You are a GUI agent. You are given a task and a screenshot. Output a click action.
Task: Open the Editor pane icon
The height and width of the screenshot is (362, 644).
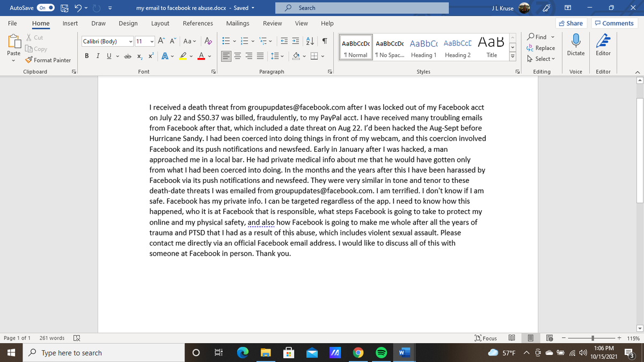coord(603,41)
